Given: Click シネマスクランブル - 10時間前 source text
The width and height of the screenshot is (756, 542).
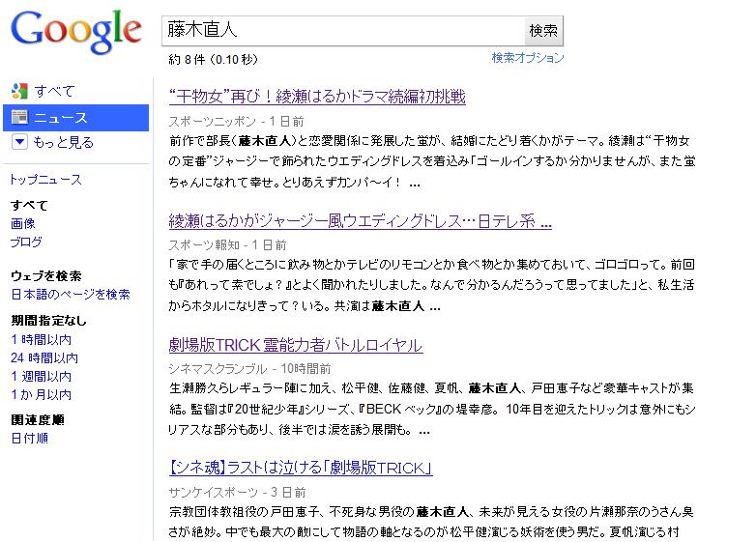Looking at the screenshot, I should pyautogui.click(x=249, y=369).
